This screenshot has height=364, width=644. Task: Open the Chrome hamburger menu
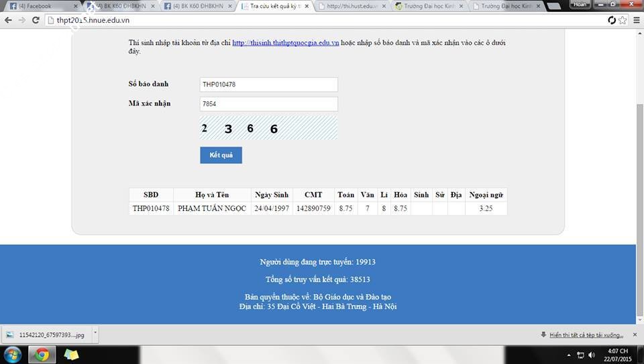click(x=636, y=20)
